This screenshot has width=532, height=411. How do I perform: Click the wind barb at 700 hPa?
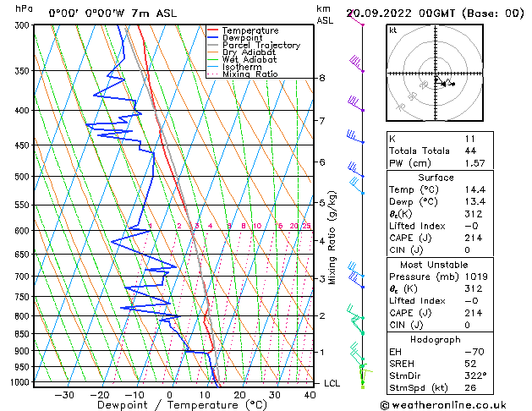(355, 270)
